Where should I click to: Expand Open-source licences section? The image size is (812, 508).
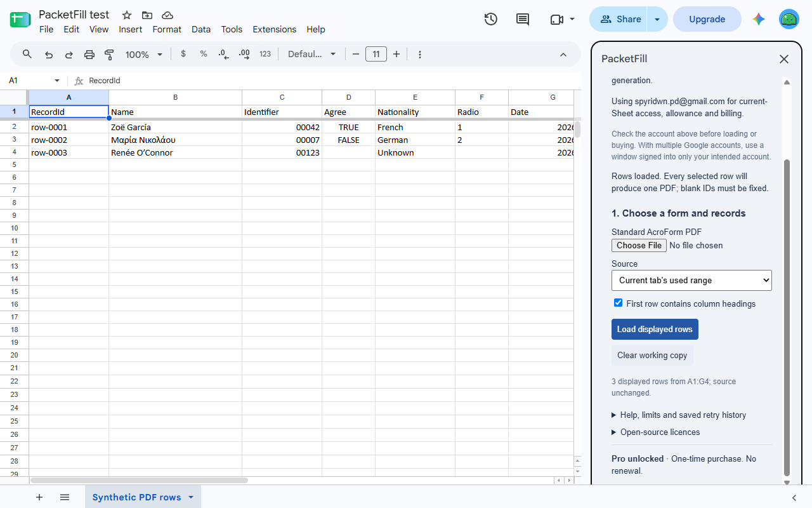click(x=656, y=432)
